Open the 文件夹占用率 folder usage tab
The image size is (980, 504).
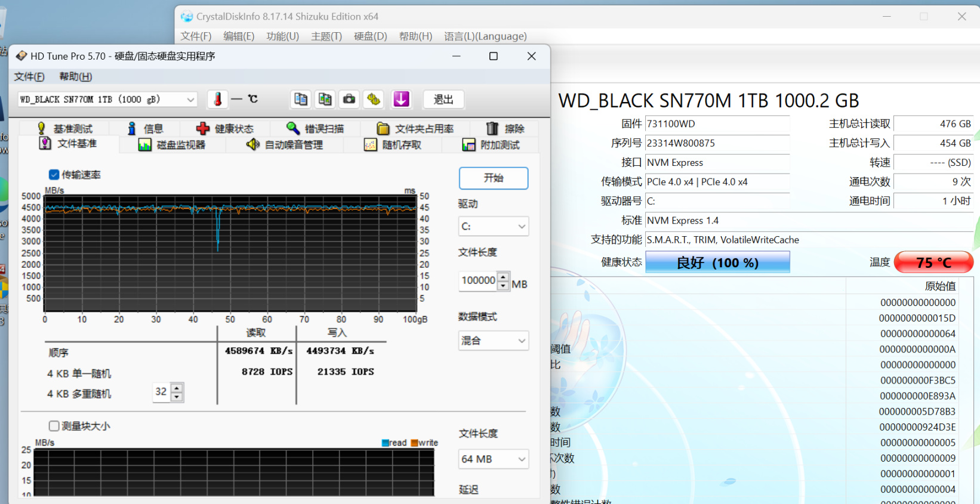pyautogui.click(x=415, y=129)
